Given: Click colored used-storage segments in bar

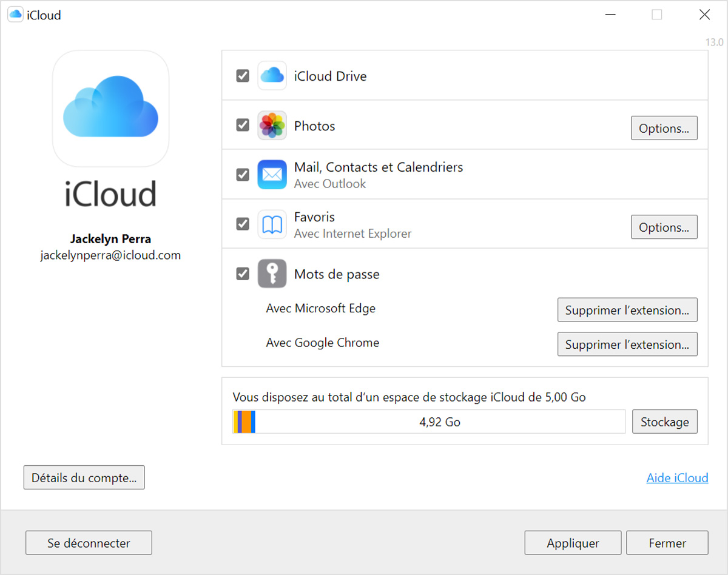Looking at the screenshot, I should [244, 422].
